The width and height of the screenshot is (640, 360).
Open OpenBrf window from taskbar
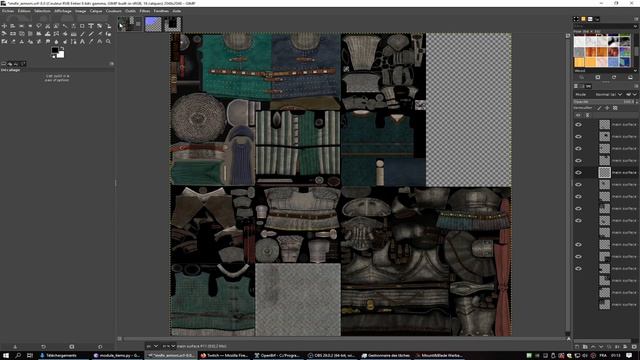click(x=277, y=356)
